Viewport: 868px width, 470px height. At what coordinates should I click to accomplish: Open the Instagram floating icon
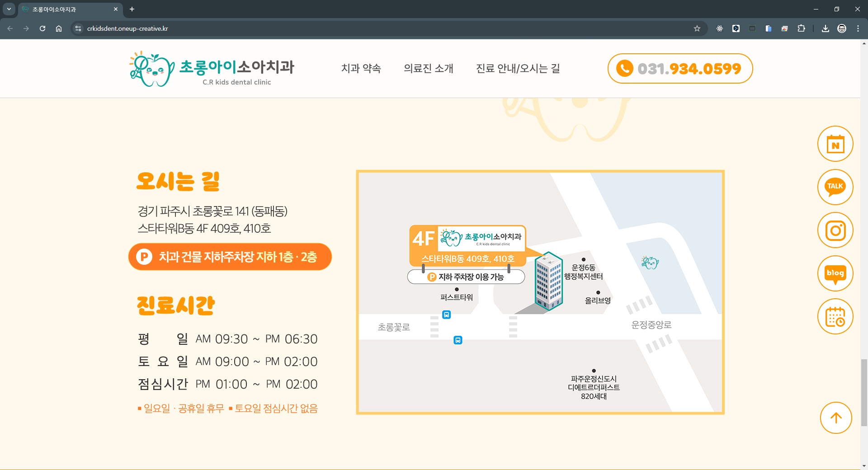[835, 230]
